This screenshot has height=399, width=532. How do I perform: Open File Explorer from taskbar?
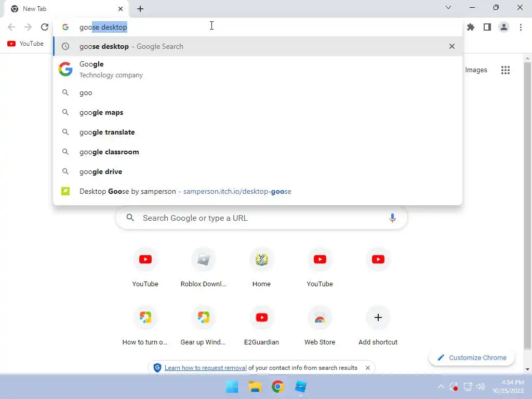pyautogui.click(x=255, y=387)
